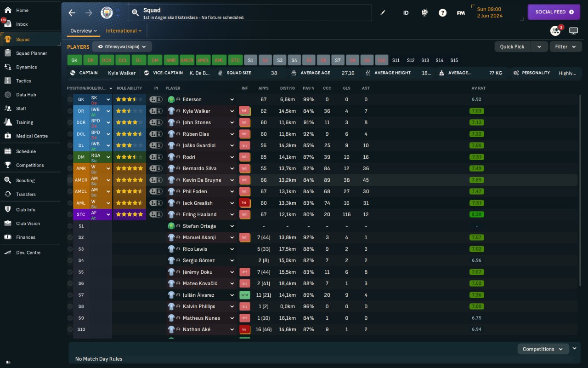Expand the Ofensywa (kopia) view dropdown
This screenshot has width=588, height=368.
point(122,47)
